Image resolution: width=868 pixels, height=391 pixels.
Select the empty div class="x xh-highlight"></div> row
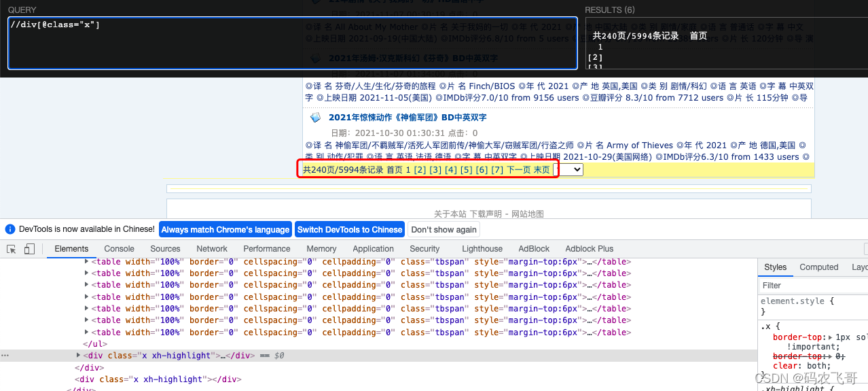(x=160, y=379)
